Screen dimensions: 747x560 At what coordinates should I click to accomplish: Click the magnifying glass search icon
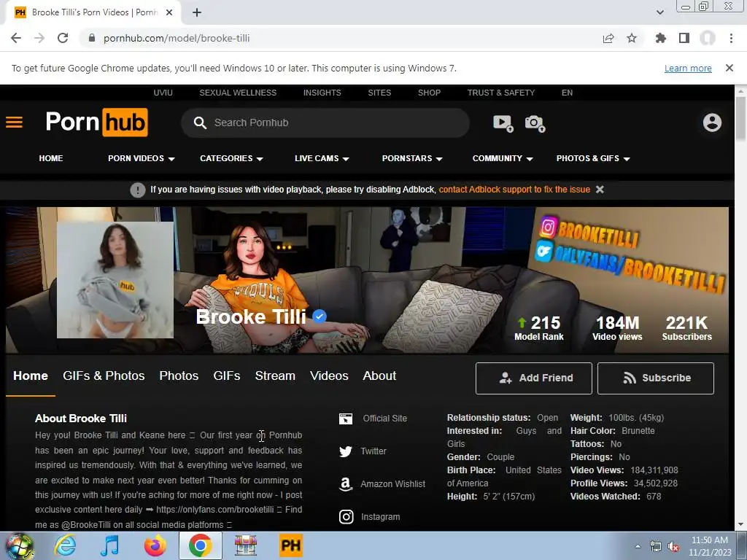(200, 122)
